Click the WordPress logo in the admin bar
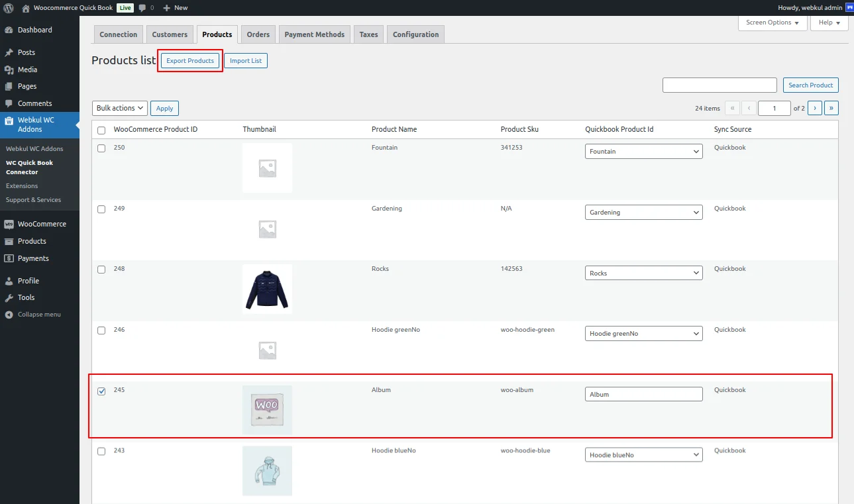The height and width of the screenshot is (504, 854). (x=7, y=8)
